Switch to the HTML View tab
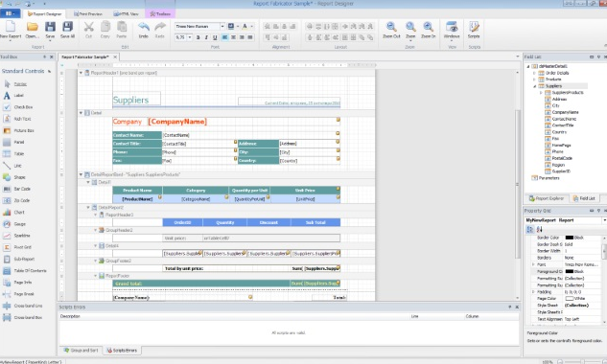This screenshot has height=364, width=607. point(126,14)
